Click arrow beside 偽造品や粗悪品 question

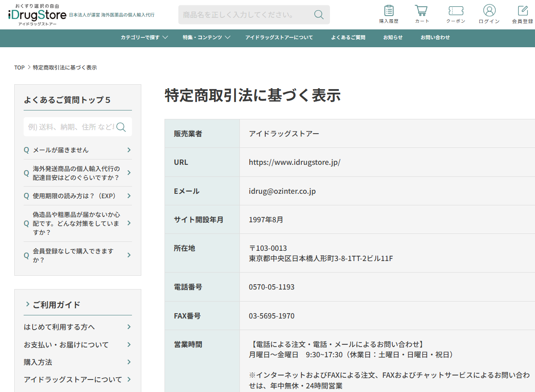129,223
